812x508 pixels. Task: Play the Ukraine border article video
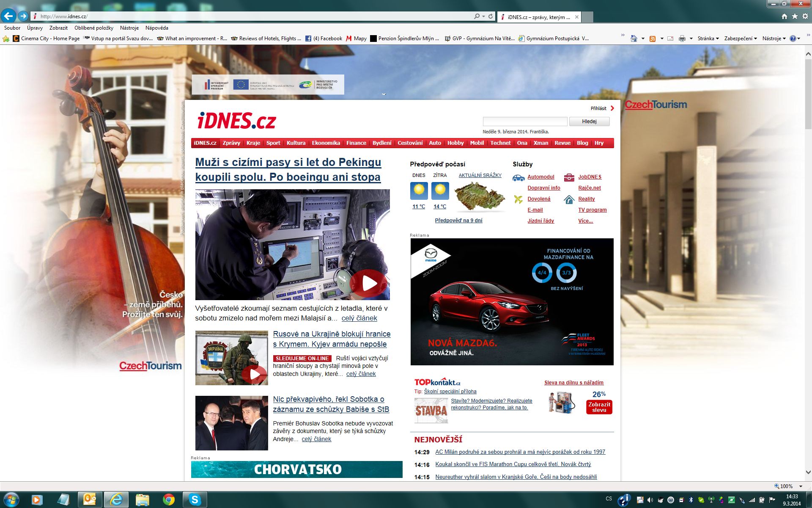255,374
